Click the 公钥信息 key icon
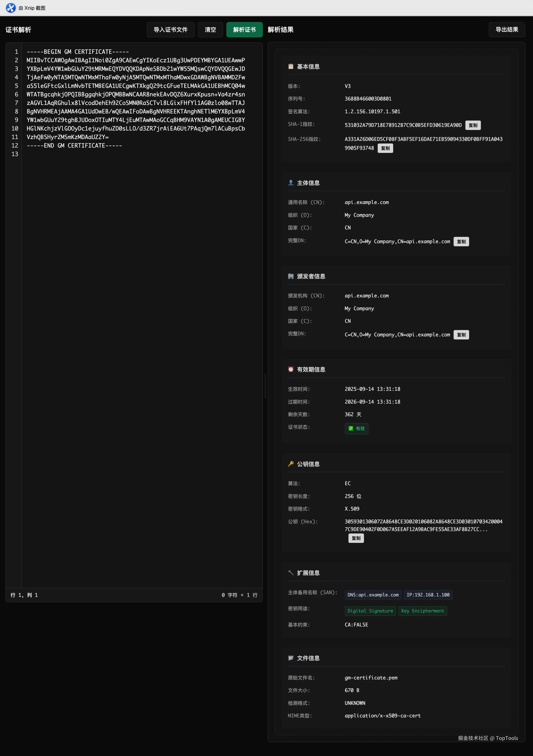The image size is (533, 756). [291, 464]
